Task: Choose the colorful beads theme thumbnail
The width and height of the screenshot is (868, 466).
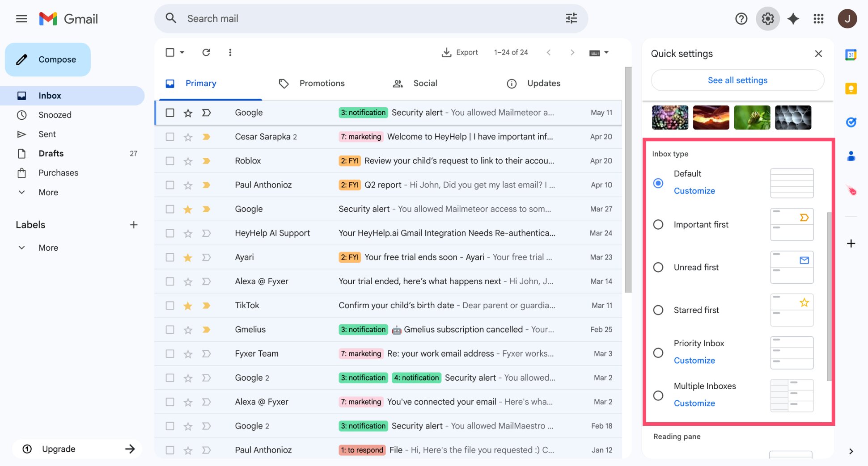Action: coord(670,118)
